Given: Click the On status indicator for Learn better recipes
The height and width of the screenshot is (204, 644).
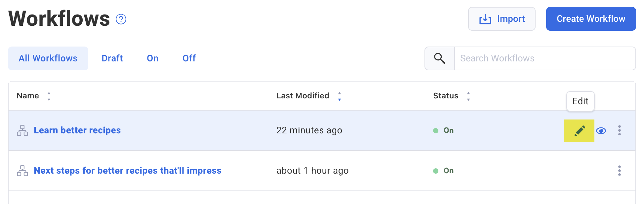Looking at the screenshot, I should pyautogui.click(x=444, y=130).
